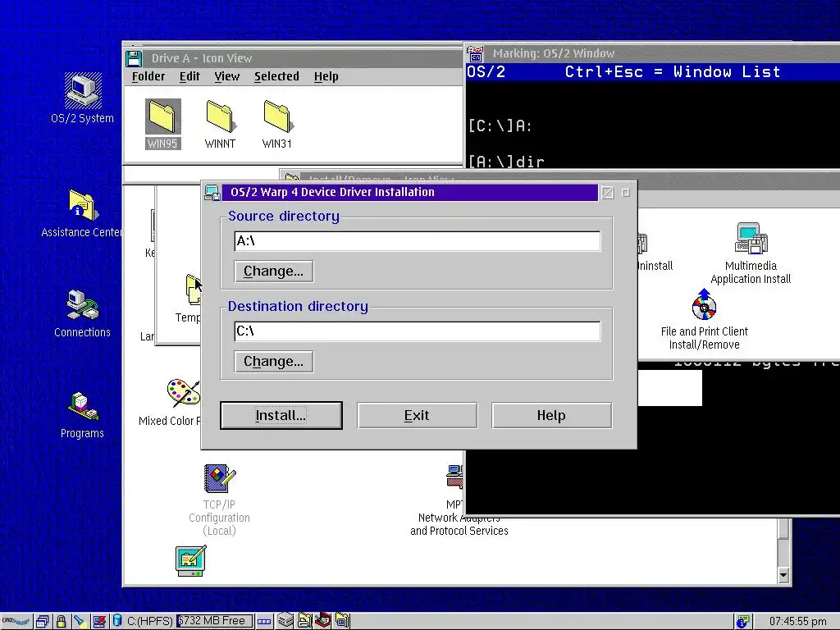This screenshot has width=840, height=630.
Task: Open the Selected menu in Drive A window
Action: pyautogui.click(x=276, y=76)
